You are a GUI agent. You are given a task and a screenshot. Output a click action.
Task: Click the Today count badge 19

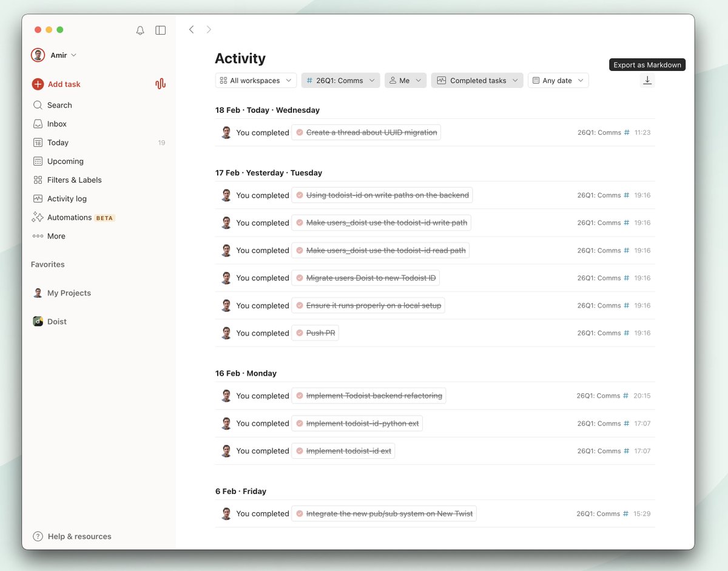(x=161, y=143)
